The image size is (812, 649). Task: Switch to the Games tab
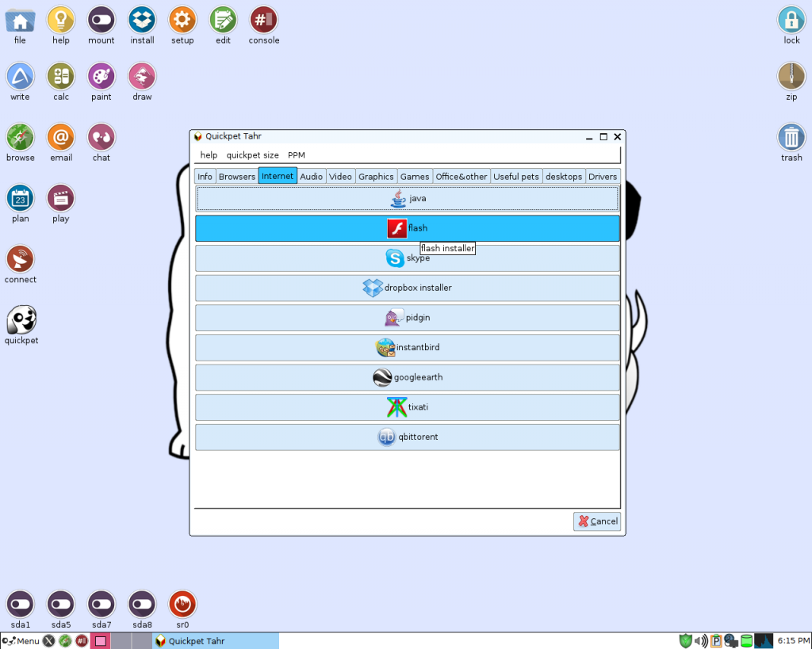[415, 177]
